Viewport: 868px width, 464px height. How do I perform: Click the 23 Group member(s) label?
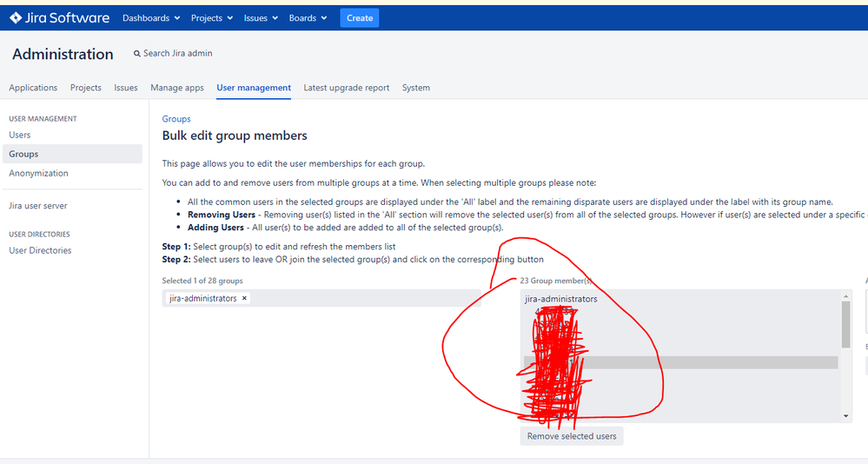tap(556, 281)
